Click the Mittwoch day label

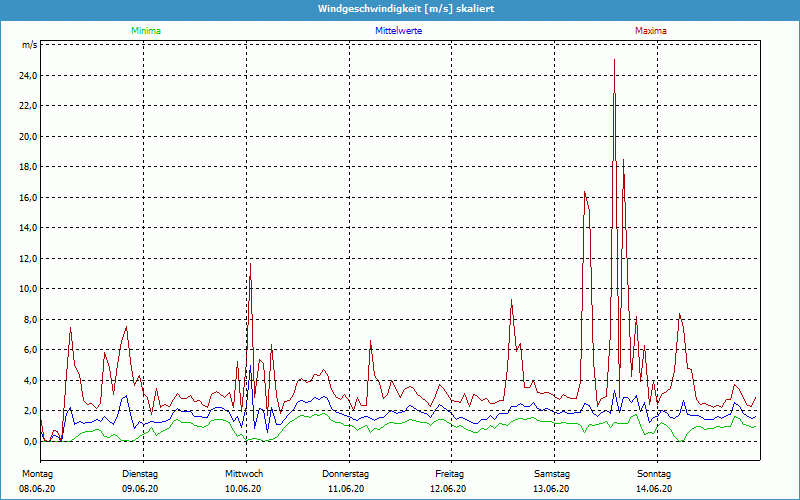point(244,474)
